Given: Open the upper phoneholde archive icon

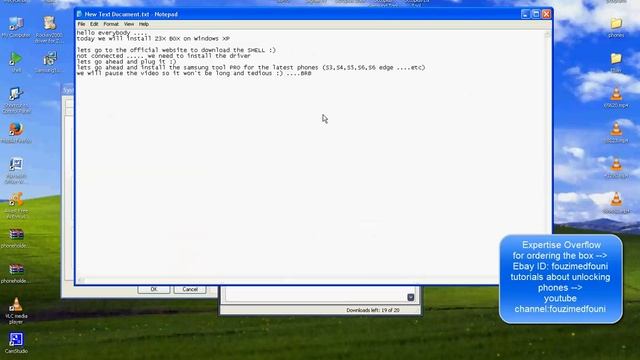Looking at the screenshot, I should (x=16, y=238).
